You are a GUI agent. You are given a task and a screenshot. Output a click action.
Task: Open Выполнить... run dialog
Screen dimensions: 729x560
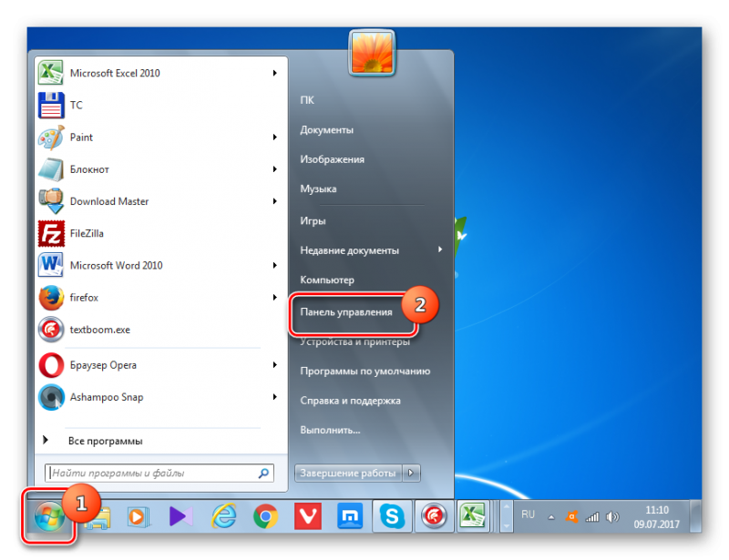330,431
